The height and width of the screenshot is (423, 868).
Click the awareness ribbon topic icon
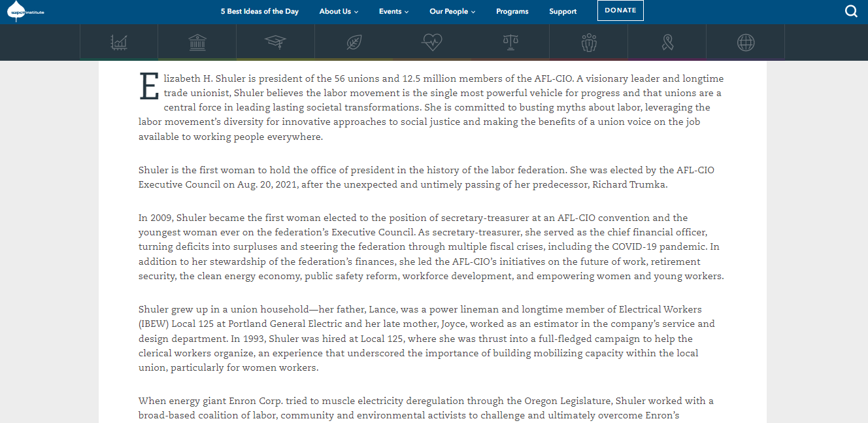click(x=667, y=42)
